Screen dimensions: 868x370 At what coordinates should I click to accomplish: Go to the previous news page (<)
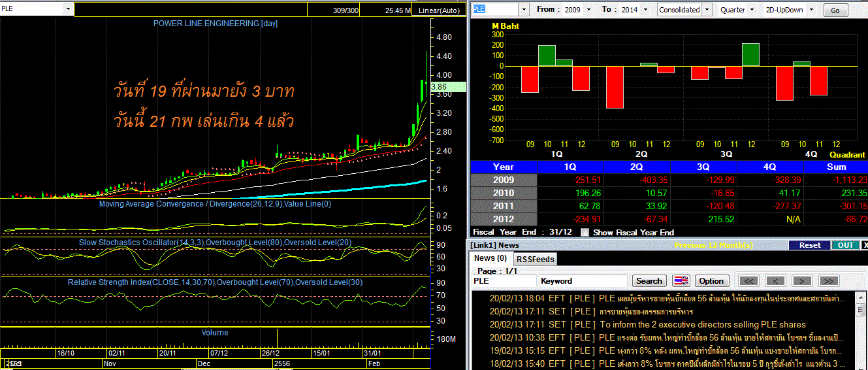775,280
